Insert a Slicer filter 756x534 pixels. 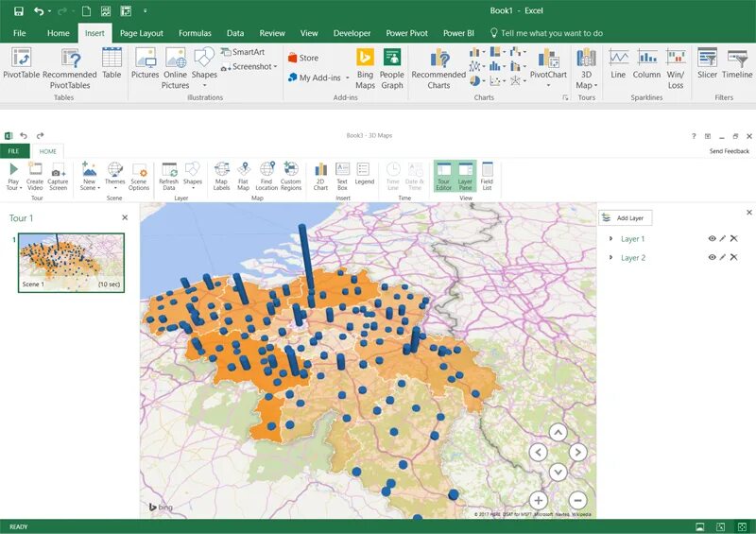[x=707, y=63]
